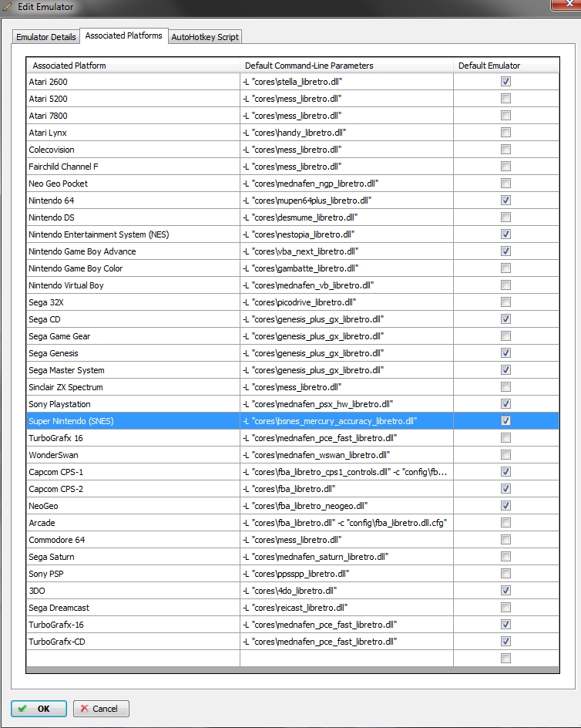Select the Commodore 64 platform cell

click(x=133, y=540)
